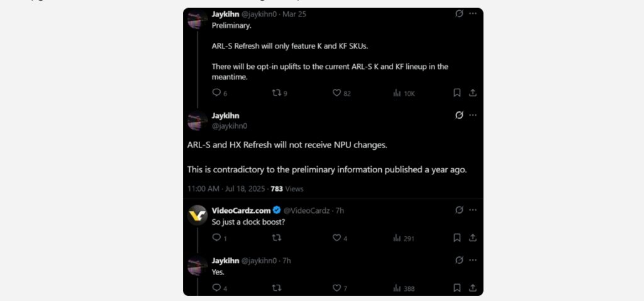The width and height of the screenshot is (644, 301).
Task: Reply to the Mar 25 Preliminary tweet
Action: click(219, 93)
